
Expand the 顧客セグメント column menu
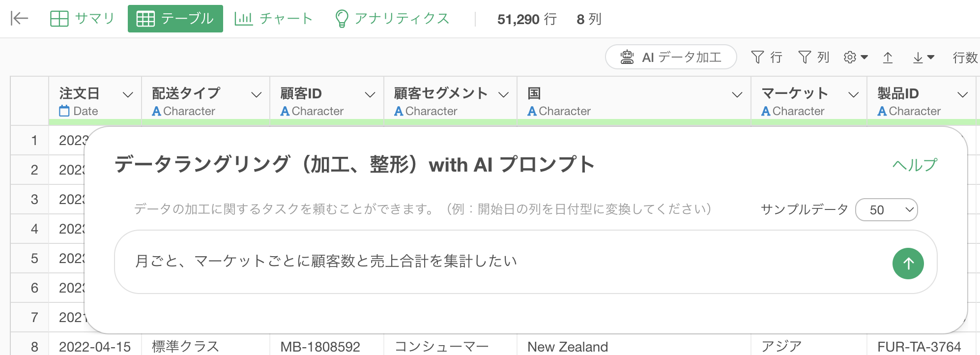click(x=503, y=95)
